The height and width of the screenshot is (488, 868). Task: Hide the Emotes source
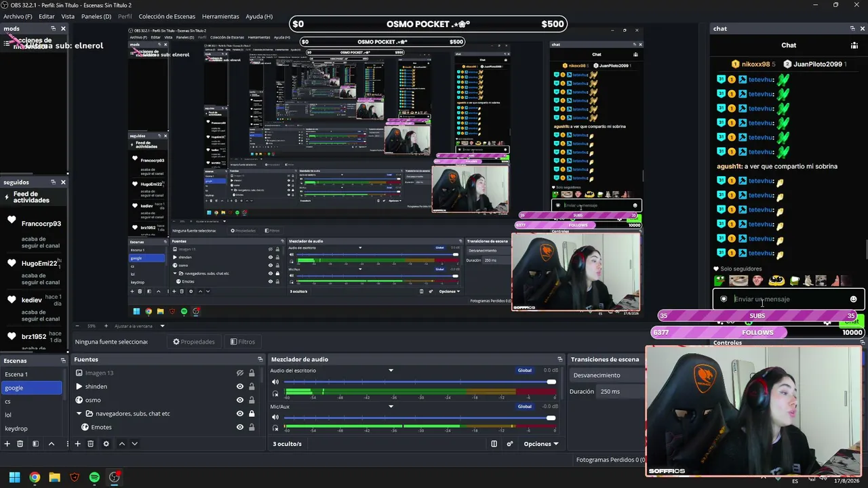[239, 427]
